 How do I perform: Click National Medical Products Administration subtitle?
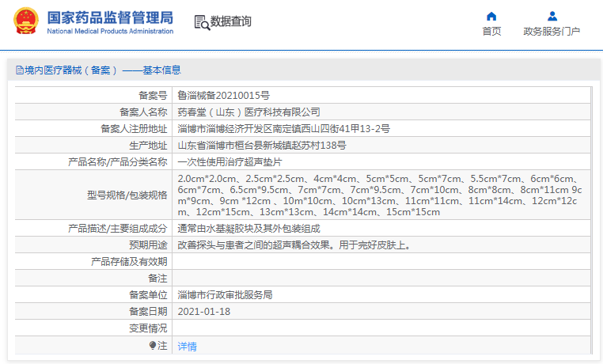[x=110, y=31]
